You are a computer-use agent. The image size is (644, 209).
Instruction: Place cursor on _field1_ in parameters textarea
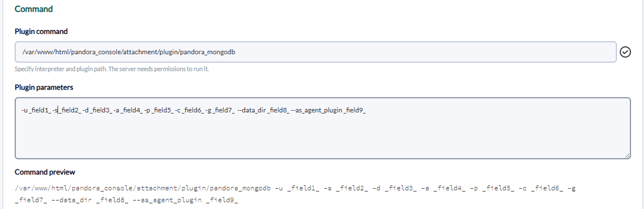point(40,110)
